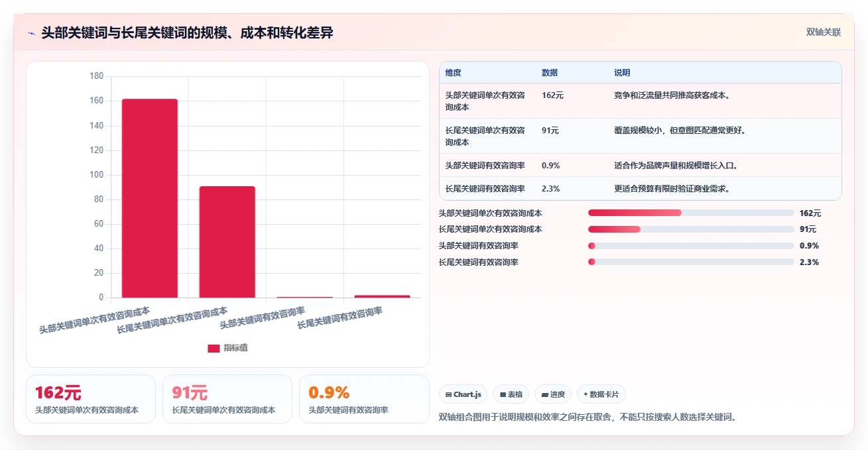Viewport: 868px width, 450px height.
Task: Click the 0.9% progress bar
Action: 691,246
